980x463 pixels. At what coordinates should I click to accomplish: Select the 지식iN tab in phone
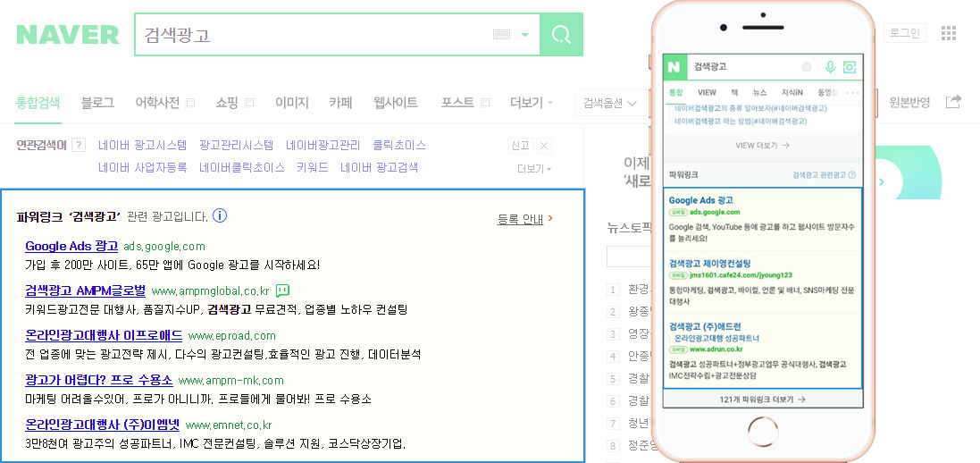click(x=792, y=93)
